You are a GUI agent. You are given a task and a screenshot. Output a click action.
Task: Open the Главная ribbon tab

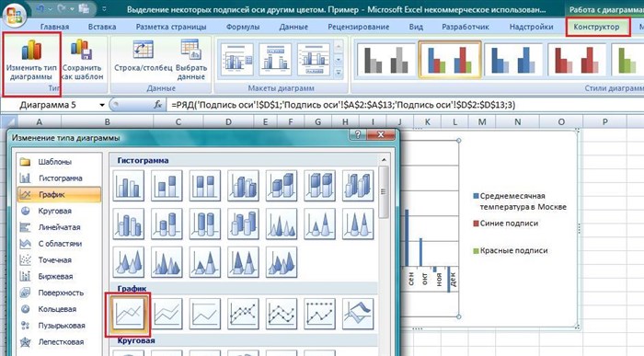[x=54, y=27]
